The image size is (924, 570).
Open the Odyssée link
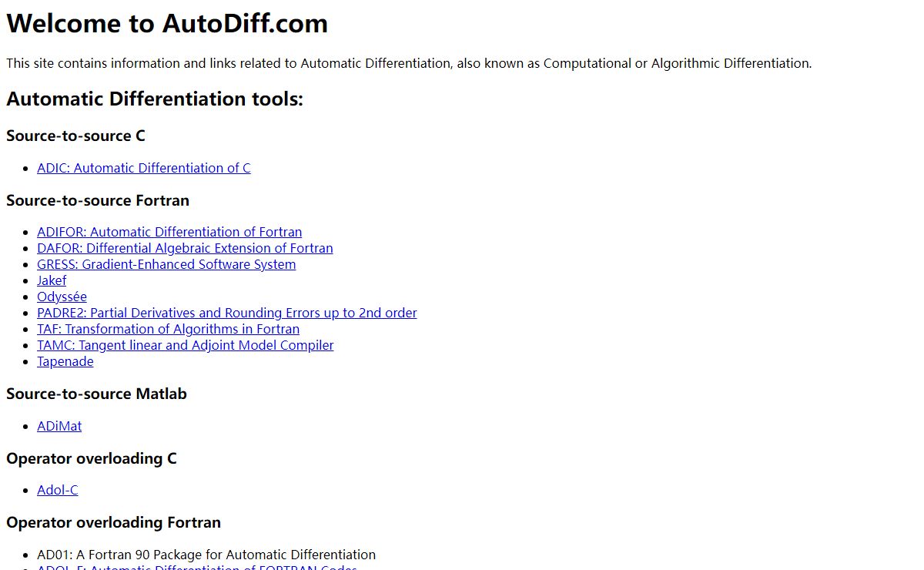[62, 297]
